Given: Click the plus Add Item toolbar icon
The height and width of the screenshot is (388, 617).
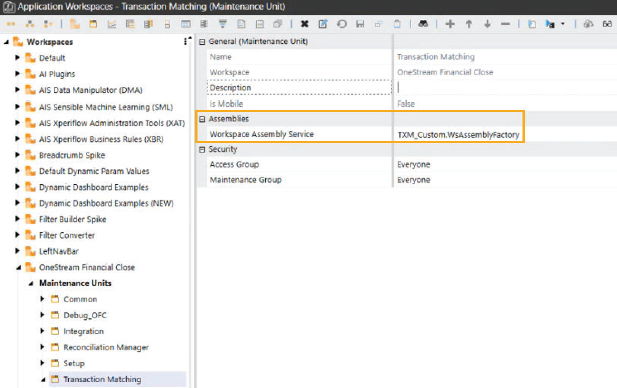Looking at the screenshot, I should click(x=450, y=24).
